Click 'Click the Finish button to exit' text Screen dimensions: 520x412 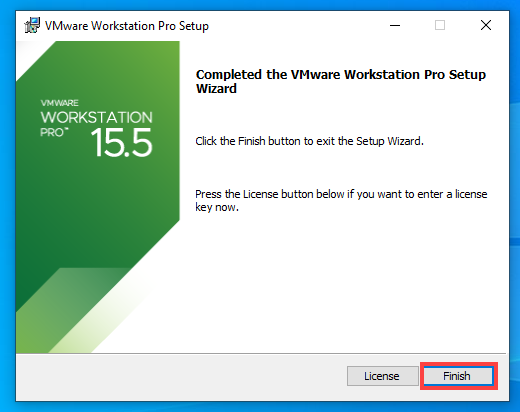pos(309,141)
